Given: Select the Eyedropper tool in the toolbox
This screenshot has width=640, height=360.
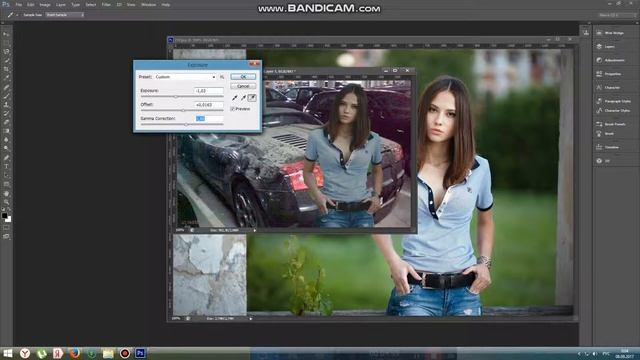Looking at the screenshot, I should tap(6, 78).
